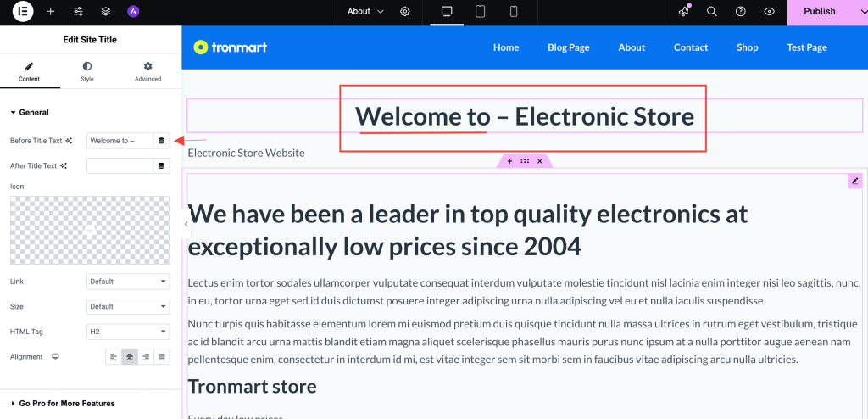Open the Structure layers icon
This screenshot has height=419, width=868.
[x=105, y=12]
